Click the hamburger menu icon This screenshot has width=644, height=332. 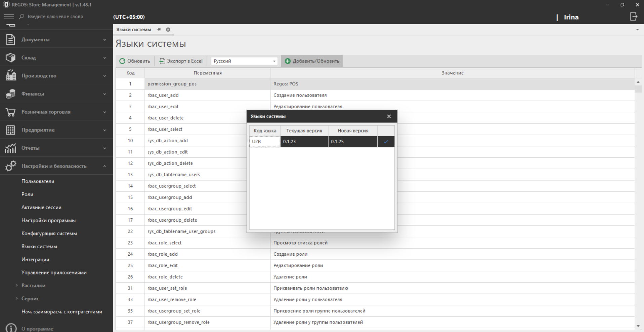[9, 16]
